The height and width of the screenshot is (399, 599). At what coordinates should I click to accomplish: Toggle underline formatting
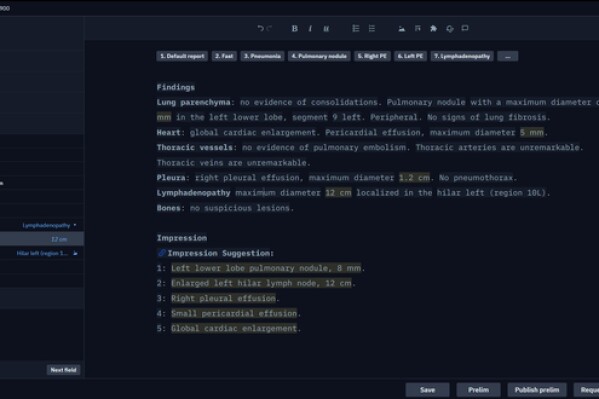pyautogui.click(x=326, y=28)
